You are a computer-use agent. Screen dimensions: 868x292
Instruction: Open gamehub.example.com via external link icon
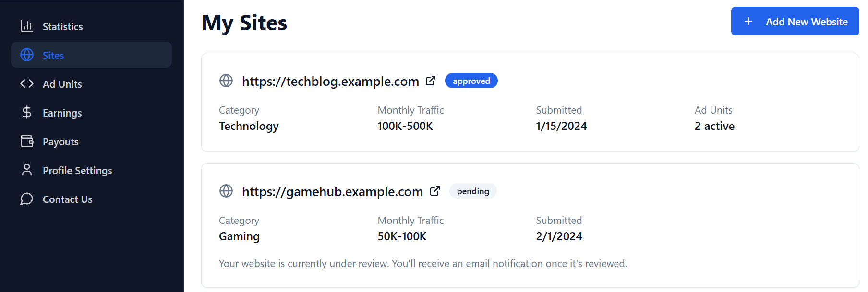[434, 191]
